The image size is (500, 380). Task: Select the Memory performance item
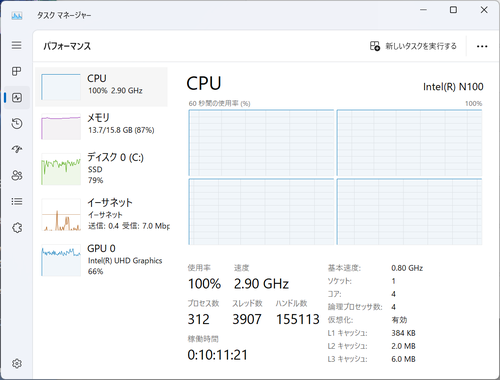coord(101,126)
